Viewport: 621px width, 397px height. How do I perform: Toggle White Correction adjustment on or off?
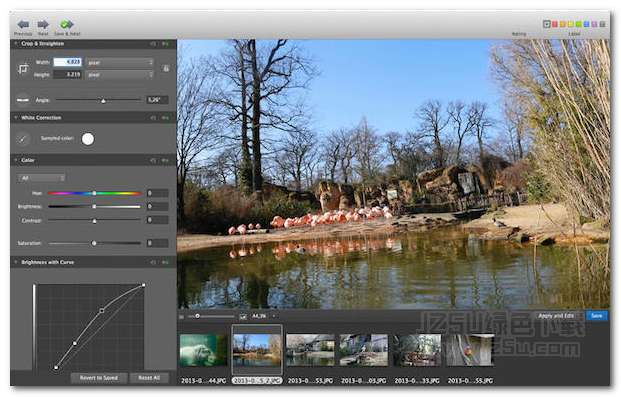[x=166, y=118]
